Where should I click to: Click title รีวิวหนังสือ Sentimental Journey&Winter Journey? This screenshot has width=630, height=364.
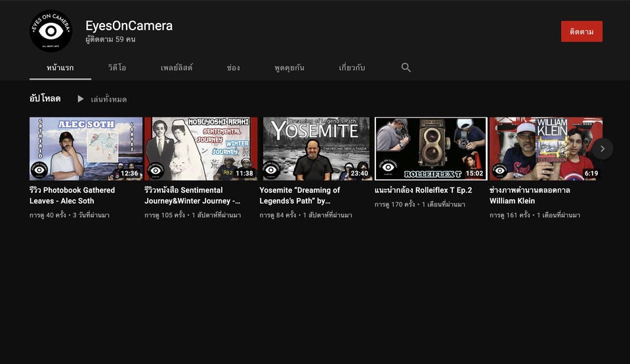pos(192,195)
